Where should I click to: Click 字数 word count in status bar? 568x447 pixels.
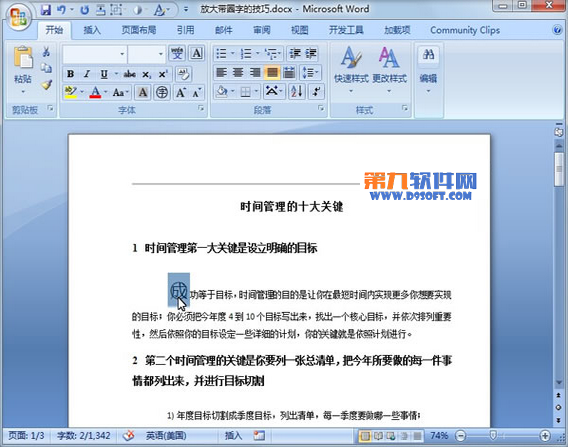coord(83,435)
